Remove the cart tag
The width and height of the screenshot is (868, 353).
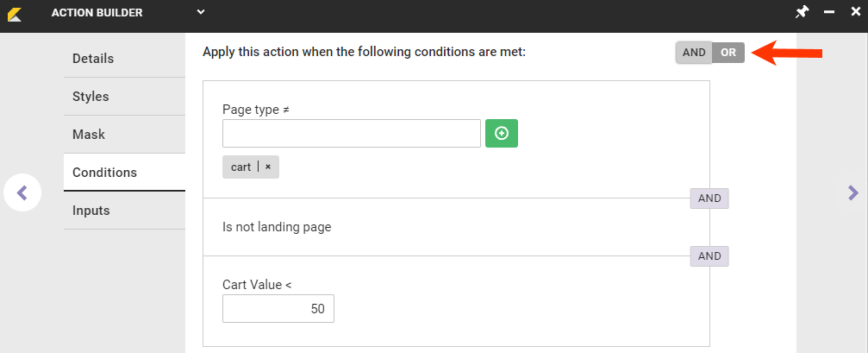[268, 167]
